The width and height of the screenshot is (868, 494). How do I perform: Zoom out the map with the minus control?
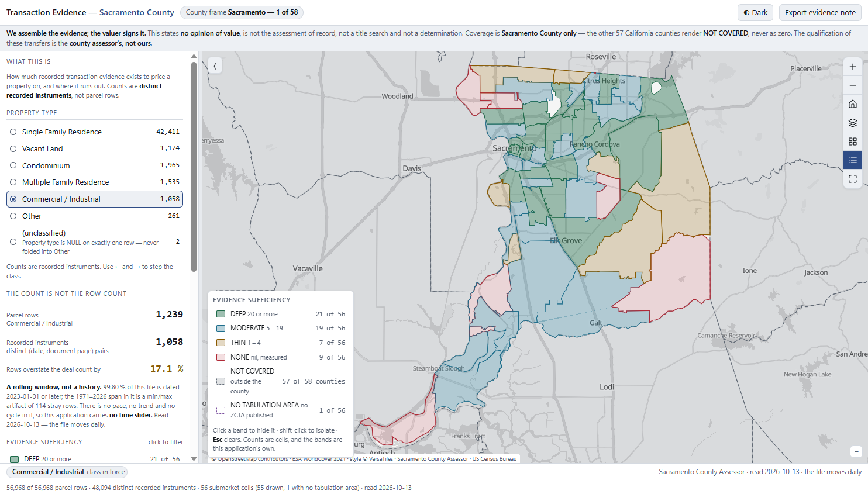click(853, 85)
